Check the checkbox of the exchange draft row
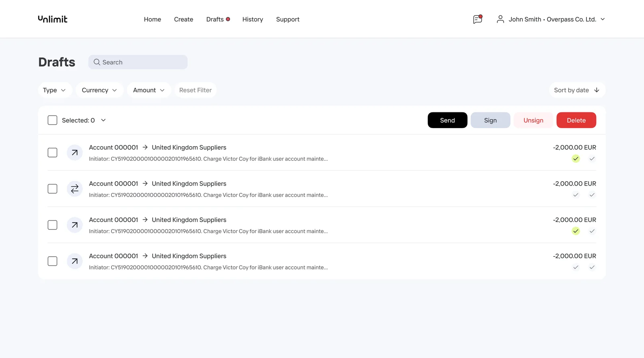644x358 pixels. click(x=52, y=189)
